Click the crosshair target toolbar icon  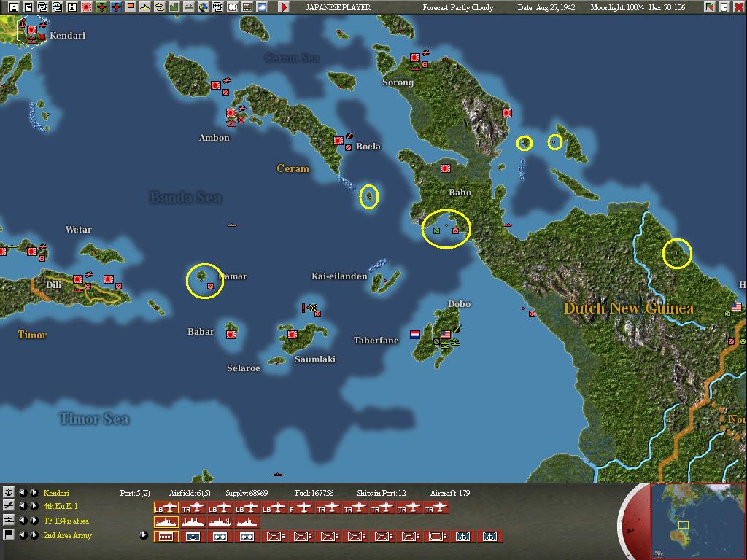click(217, 7)
